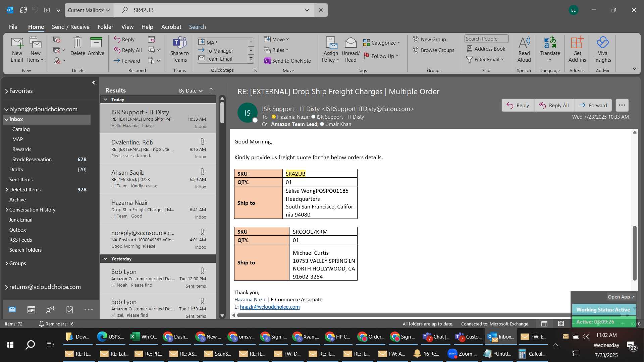Open hnazir@vcloudchoice.com email link
644x362 pixels.
tap(270, 307)
